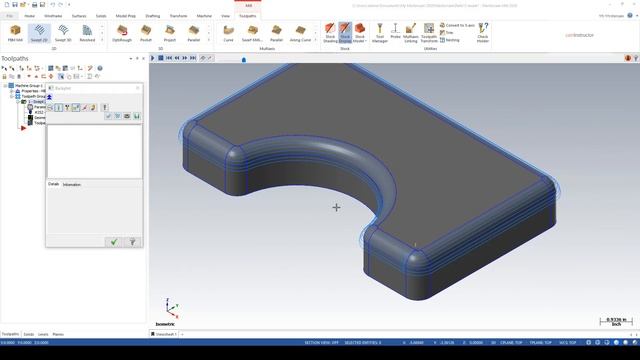The image size is (640, 360).
Task: Open Check Holder
Action: coord(483,33)
